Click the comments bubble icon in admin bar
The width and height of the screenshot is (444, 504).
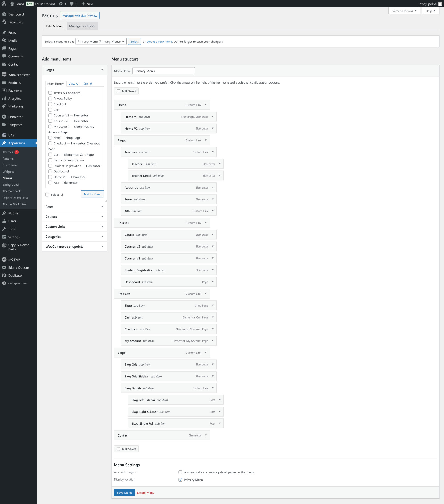pos(72,4)
